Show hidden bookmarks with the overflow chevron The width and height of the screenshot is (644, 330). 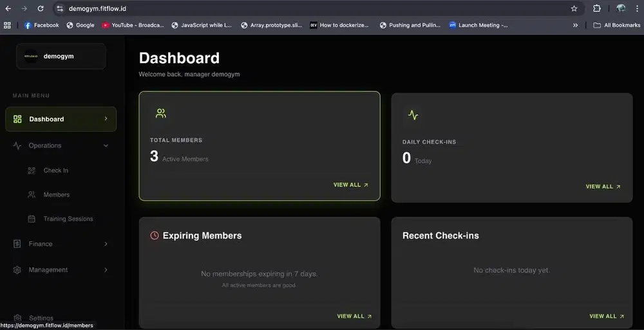[575, 25]
